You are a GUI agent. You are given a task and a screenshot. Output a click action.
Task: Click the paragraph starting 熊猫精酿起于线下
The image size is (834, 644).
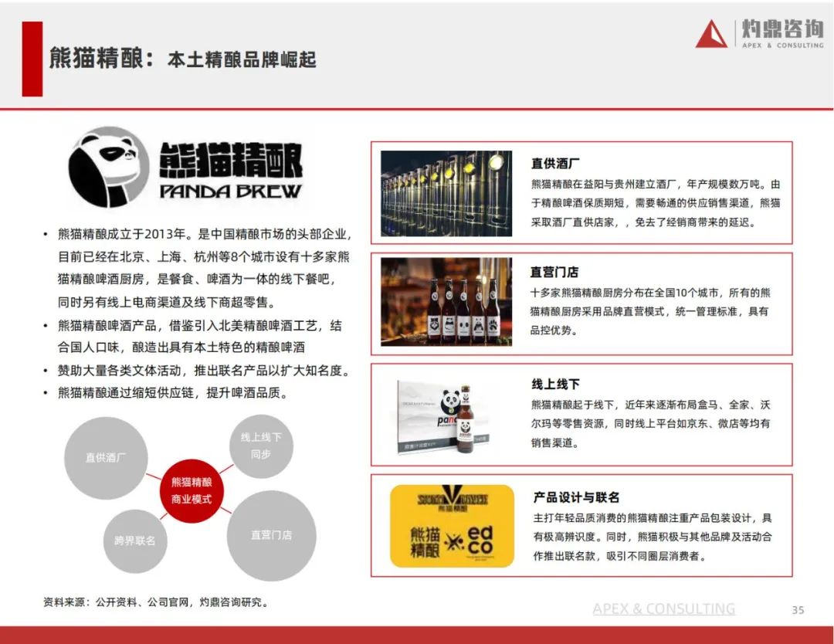[650, 423]
